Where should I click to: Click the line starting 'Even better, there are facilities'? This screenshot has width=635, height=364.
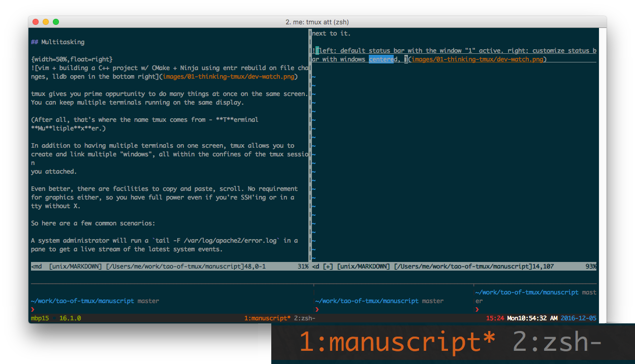coord(165,189)
